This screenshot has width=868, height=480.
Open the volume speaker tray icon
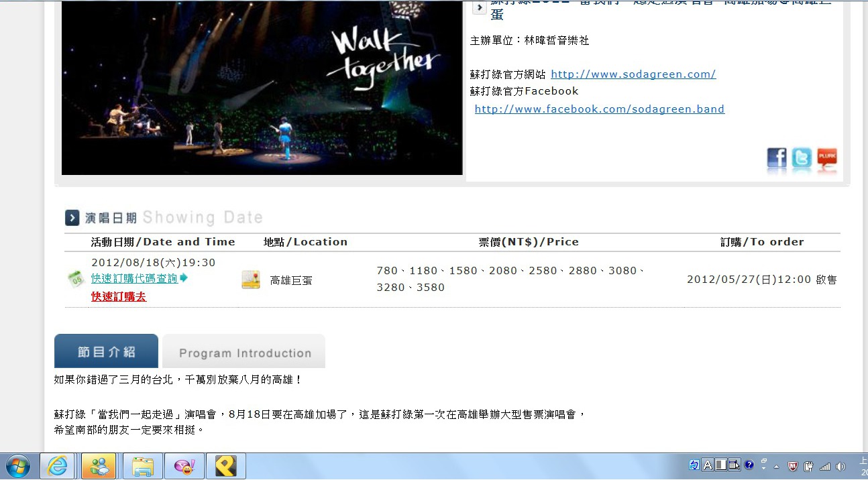coord(841,467)
